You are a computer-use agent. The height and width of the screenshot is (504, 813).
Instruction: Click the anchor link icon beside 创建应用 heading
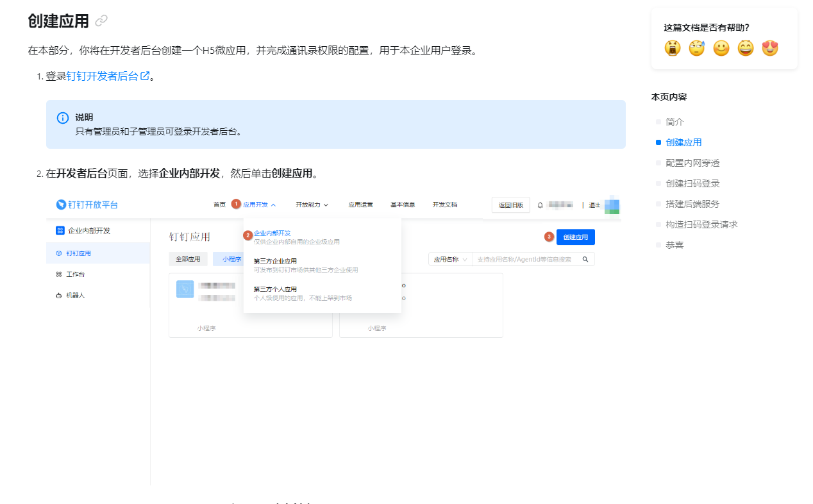click(x=101, y=21)
